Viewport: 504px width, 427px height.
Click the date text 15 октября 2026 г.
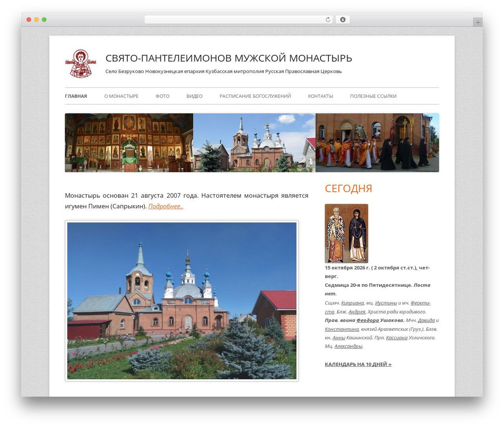click(x=348, y=267)
